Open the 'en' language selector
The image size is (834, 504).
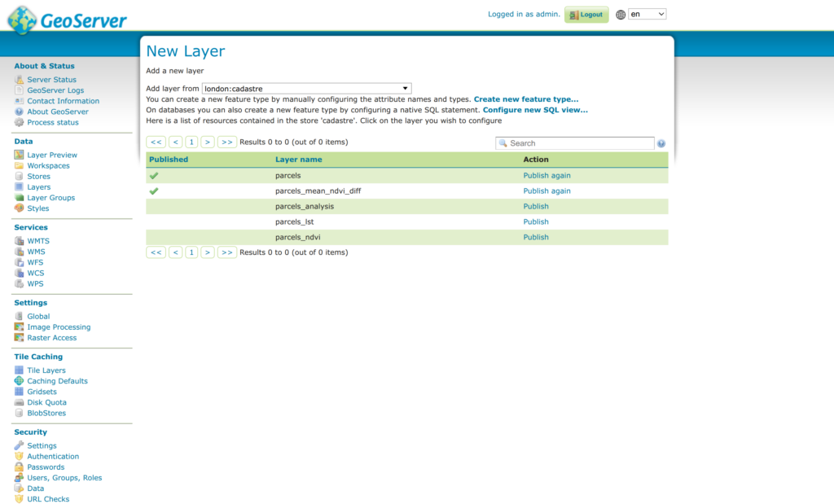tap(647, 15)
